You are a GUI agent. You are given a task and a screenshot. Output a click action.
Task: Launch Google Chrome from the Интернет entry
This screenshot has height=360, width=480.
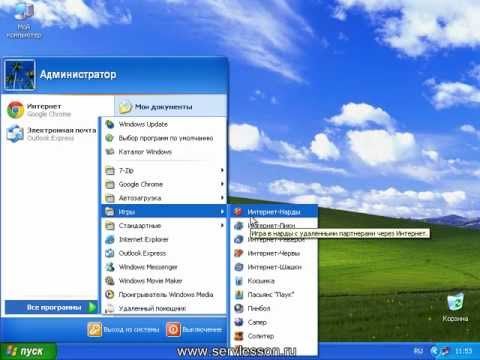point(50,110)
